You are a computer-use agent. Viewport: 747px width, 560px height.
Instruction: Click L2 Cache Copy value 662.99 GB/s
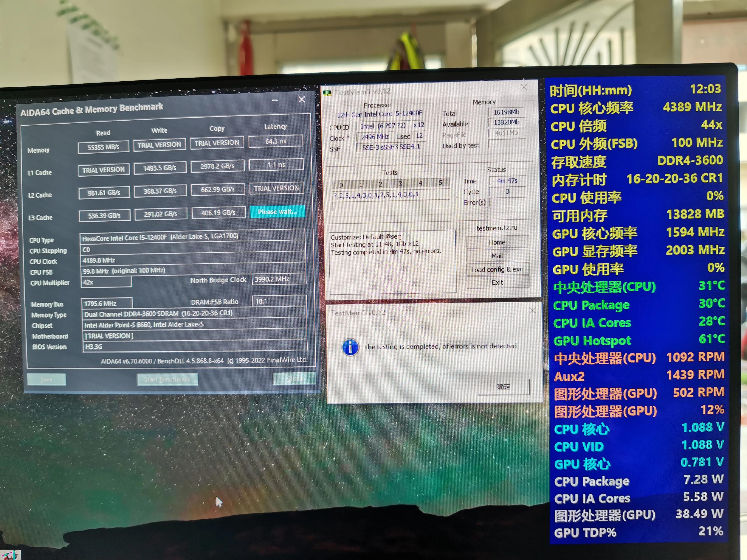coord(218,189)
